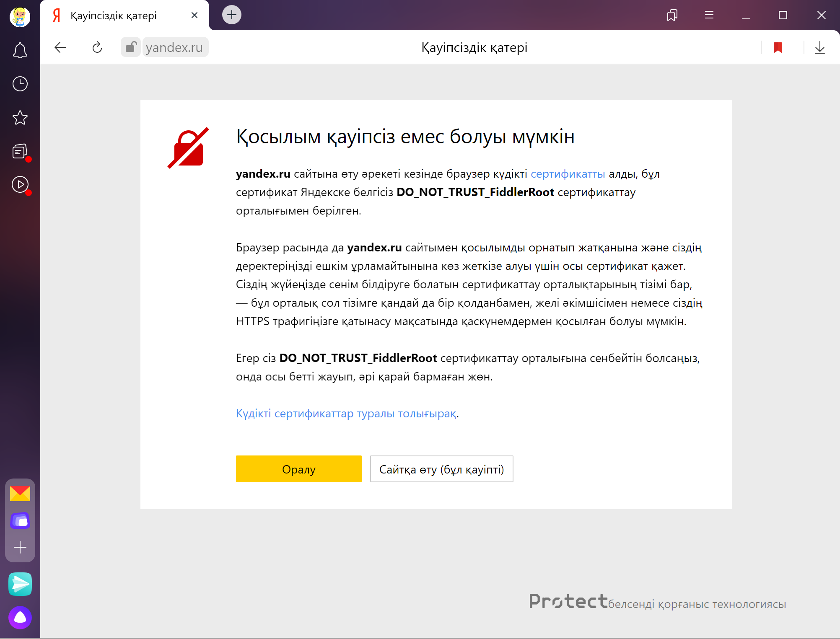
Task: Open the browser hamburger menu
Action: tap(709, 15)
